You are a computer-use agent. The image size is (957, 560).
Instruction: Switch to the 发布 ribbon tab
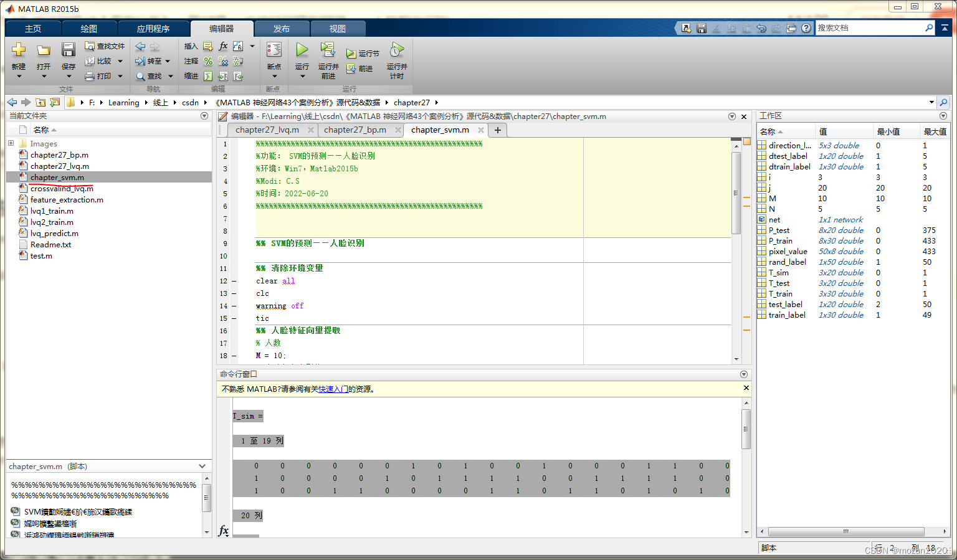282,29
